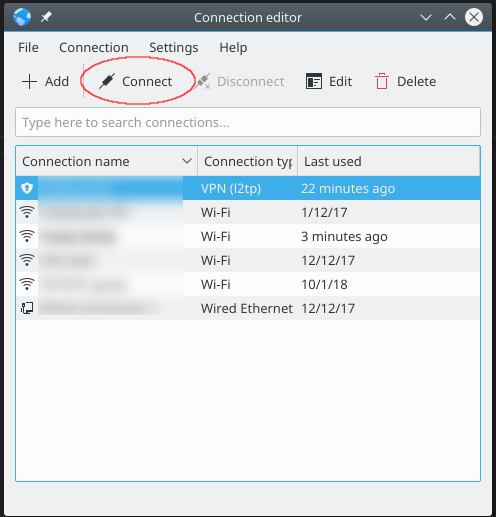Click the '22 minutes ago' cell
The width and height of the screenshot is (496, 517).
348,188
